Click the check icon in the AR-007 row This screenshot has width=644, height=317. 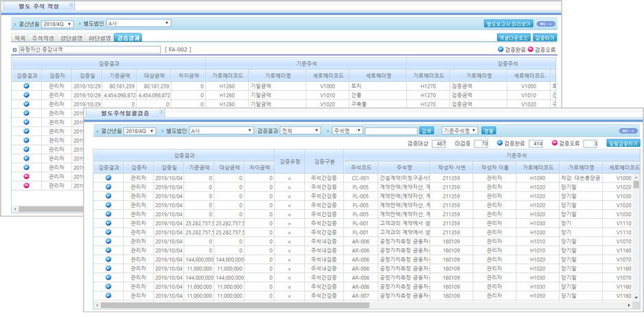click(x=108, y=295)
